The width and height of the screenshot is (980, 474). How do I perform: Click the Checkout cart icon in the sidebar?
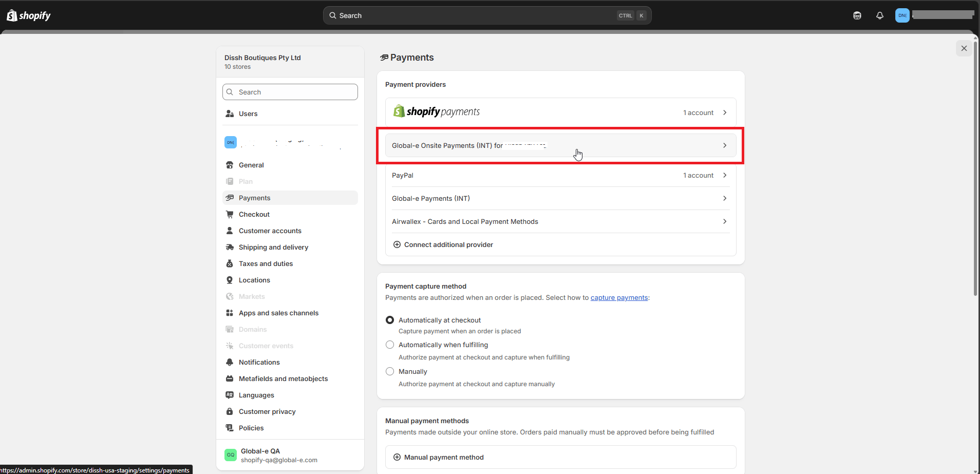click(230, 214)
